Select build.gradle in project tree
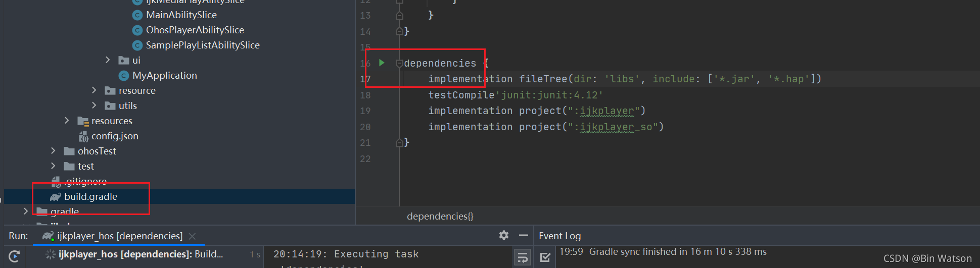The image size is (980, 268). [x=91, y=196]
